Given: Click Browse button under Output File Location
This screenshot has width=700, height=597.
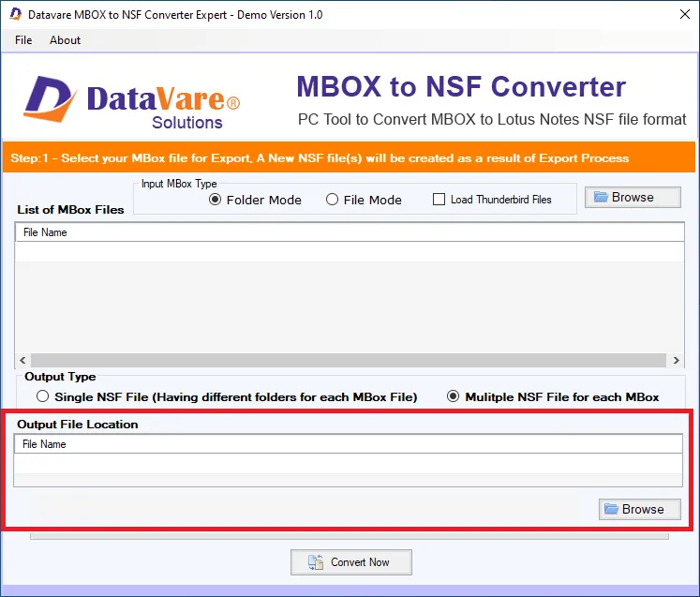Looking at the screenshot, I should point(640,509).
